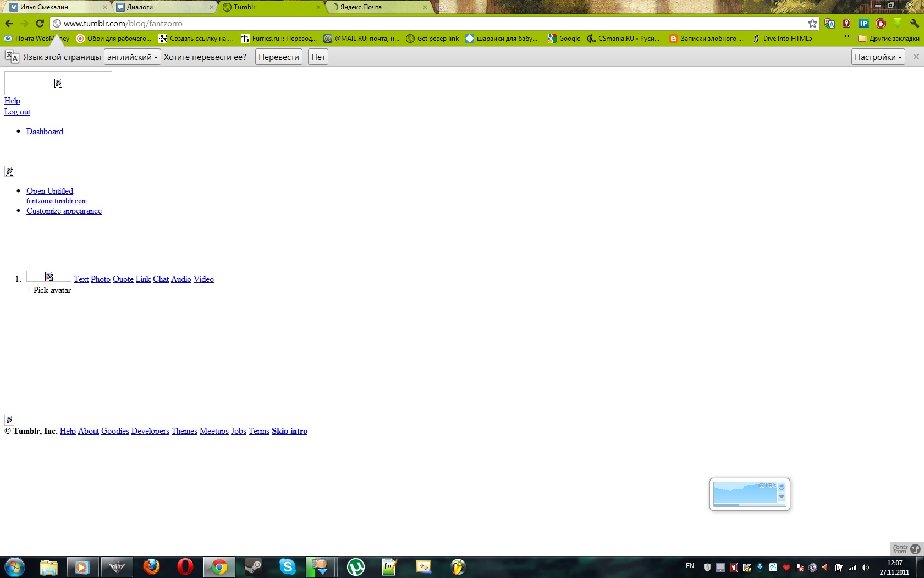Create a Text post

point(81,279)
